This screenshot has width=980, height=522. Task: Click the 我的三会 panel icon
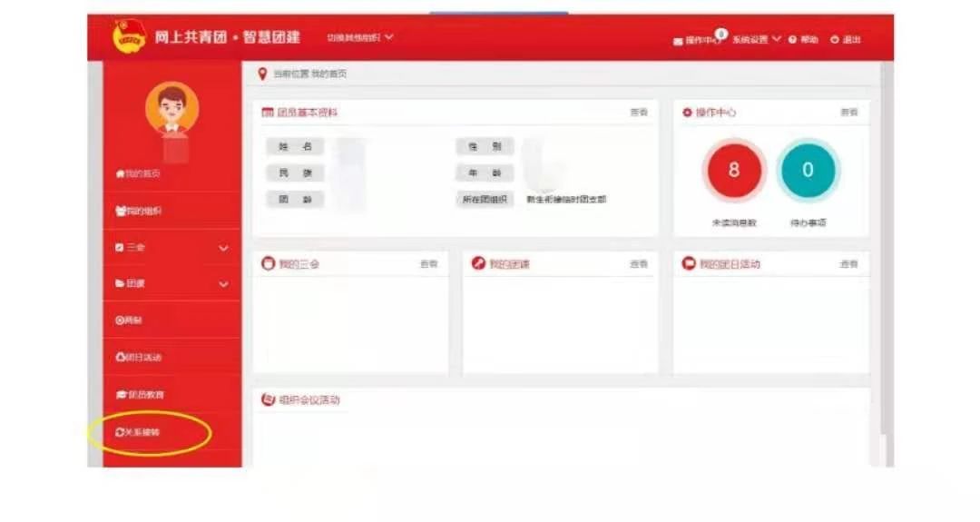268,264
